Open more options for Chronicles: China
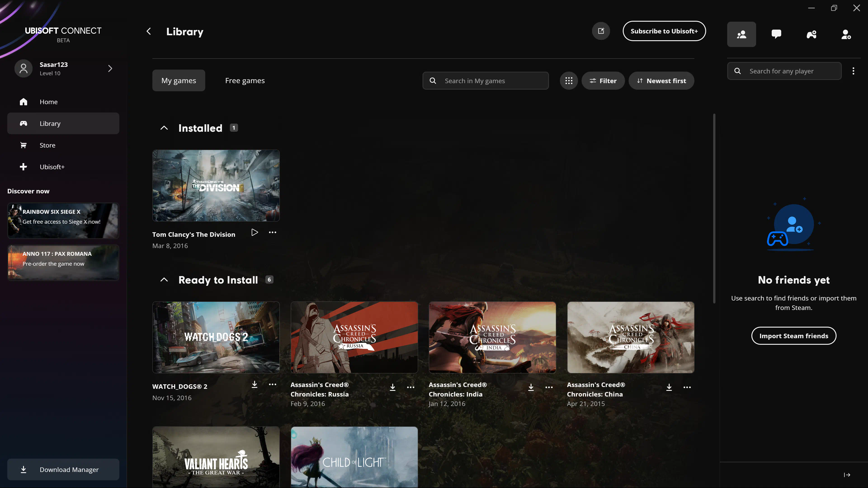This screenshot has width=868, height=488. tap(687, 387)
